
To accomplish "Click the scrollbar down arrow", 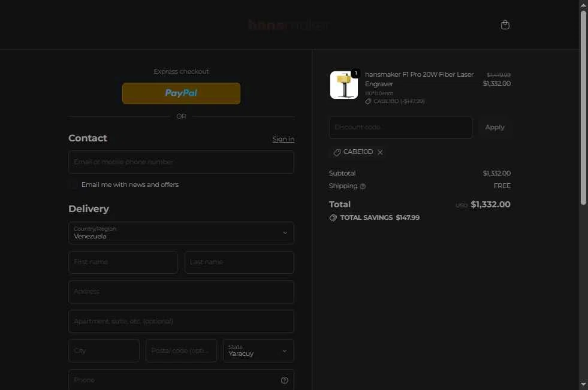I will point(583,384).
